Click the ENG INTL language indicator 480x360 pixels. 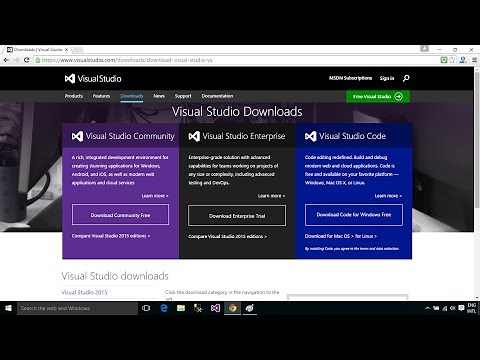(x=472, y=308)
